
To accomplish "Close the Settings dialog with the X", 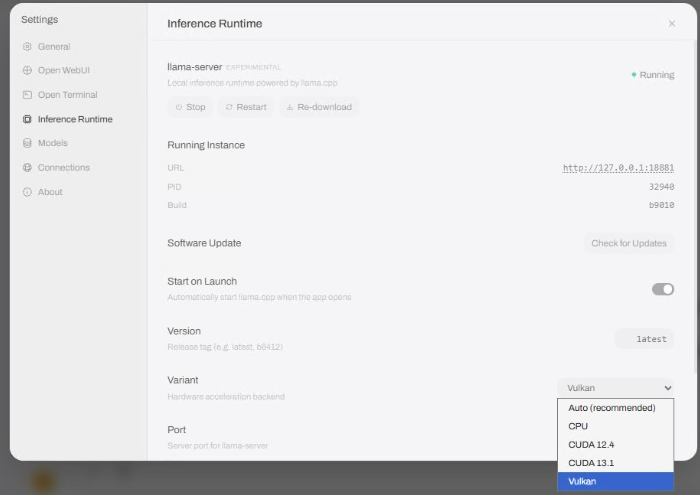I will [672, 24].
